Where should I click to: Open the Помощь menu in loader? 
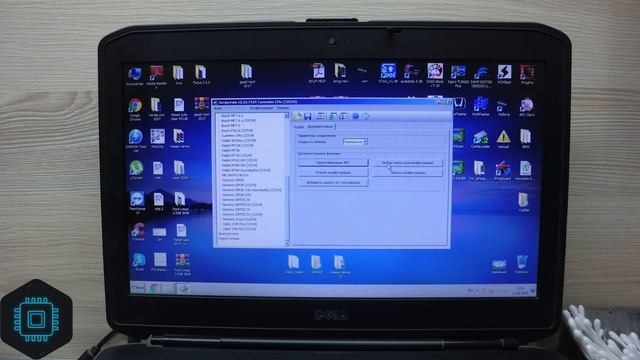pos(283,108)
